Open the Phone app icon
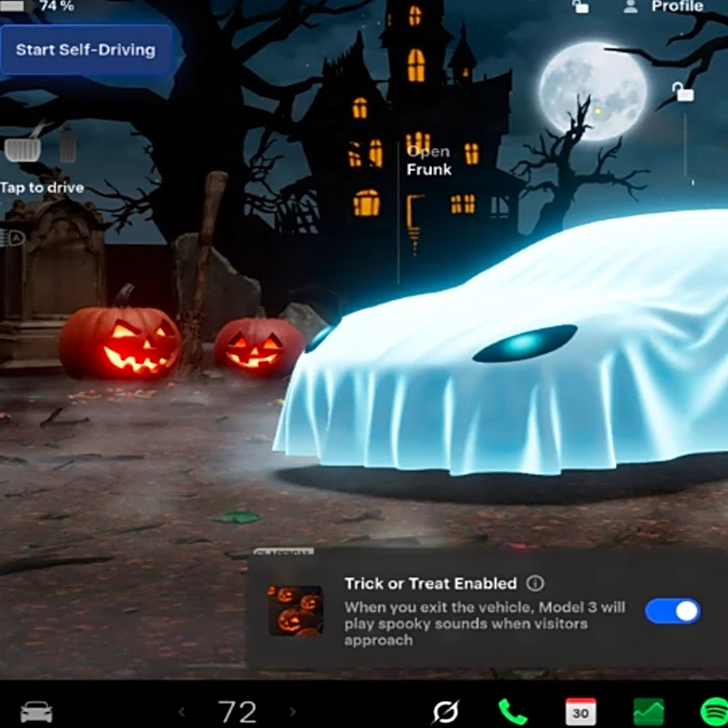Screen dimensions: 728x728 (x=512, y=712)
